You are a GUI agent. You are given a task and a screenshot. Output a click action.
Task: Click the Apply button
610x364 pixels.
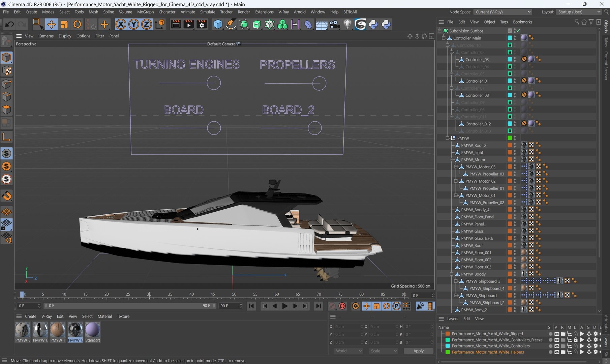coord(418,351)
